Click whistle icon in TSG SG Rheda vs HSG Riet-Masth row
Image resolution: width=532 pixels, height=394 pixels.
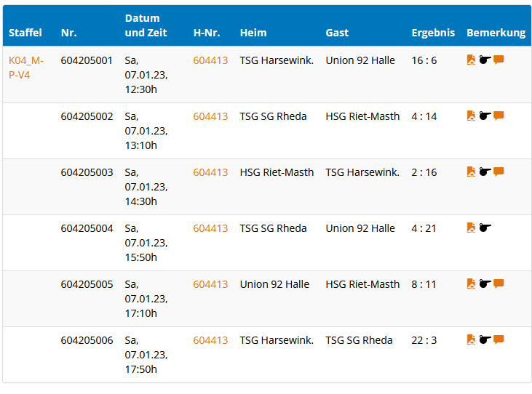(x=485, y=116)
